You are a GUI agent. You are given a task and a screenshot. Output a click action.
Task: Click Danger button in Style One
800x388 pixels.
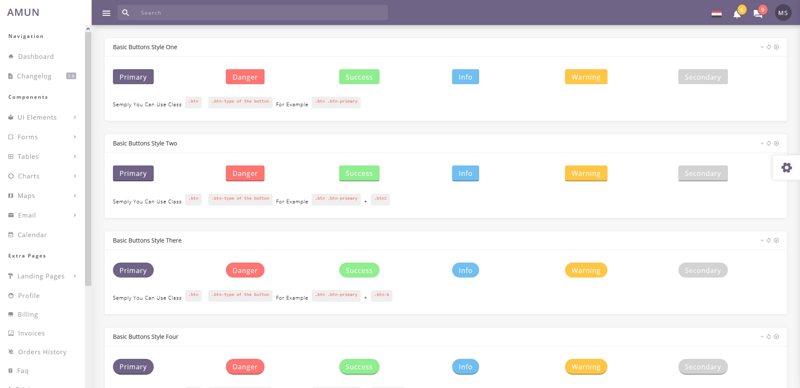pos(245,77)
